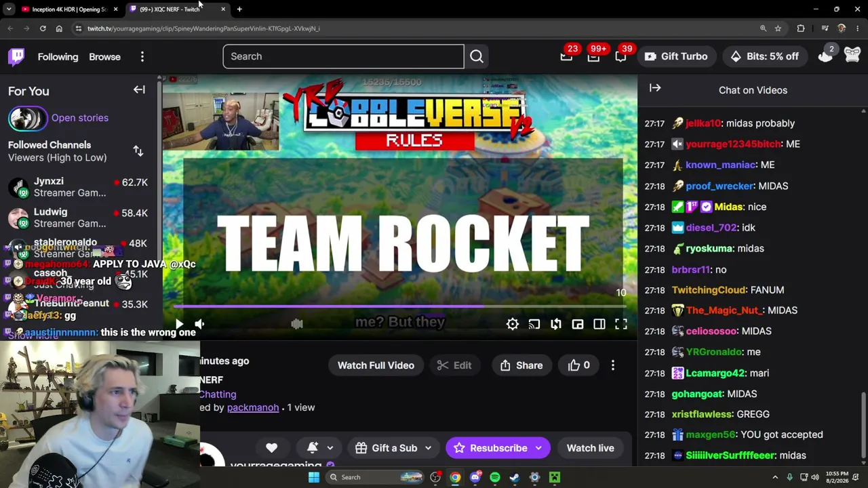Click the Windows taskbar Search box
Viewport: 868px width, 488px height.
[375, 477]
